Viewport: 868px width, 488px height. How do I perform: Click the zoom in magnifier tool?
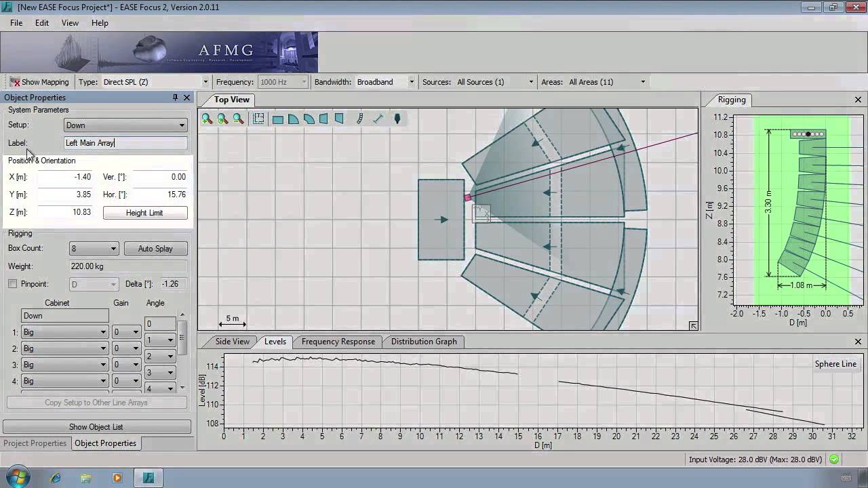click(207, 119)
